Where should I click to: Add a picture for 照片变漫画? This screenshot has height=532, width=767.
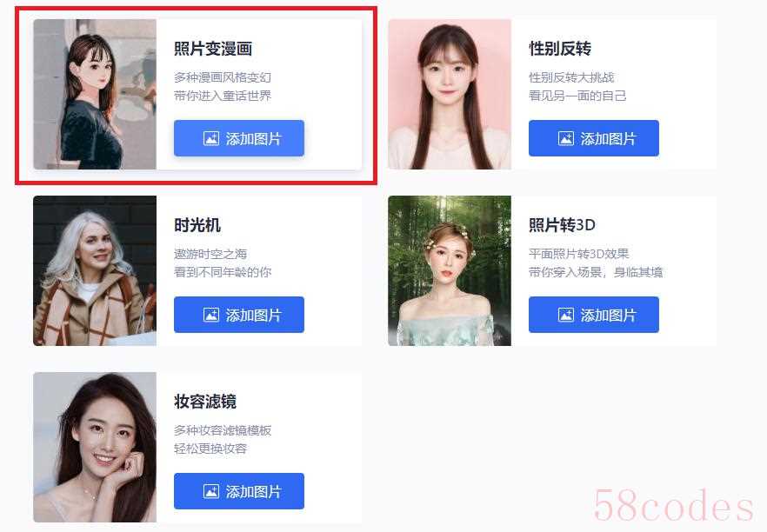[x=238, y=138]
